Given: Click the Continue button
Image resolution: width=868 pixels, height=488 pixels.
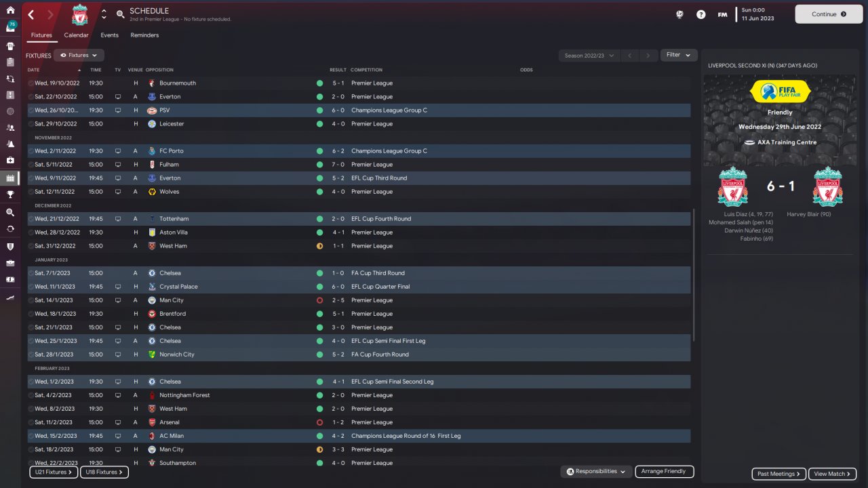Looking at the screenshot, I should (x=829, y=14).
